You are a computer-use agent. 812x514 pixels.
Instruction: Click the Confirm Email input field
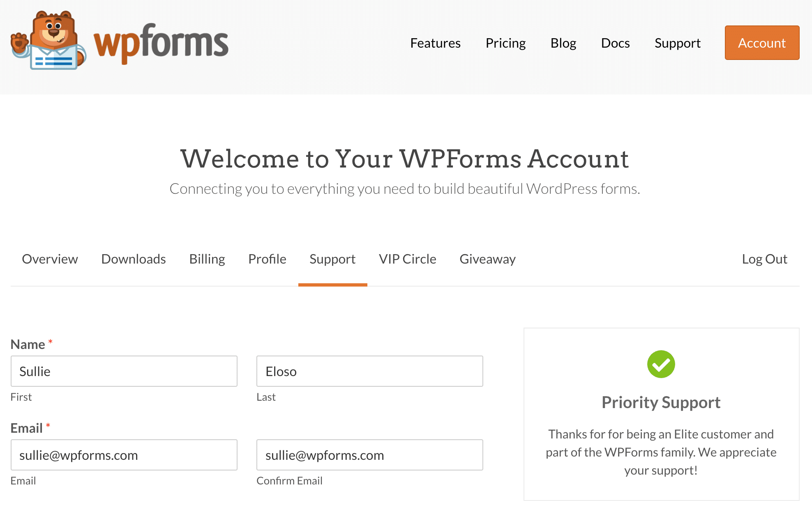(x=370, y=454)
